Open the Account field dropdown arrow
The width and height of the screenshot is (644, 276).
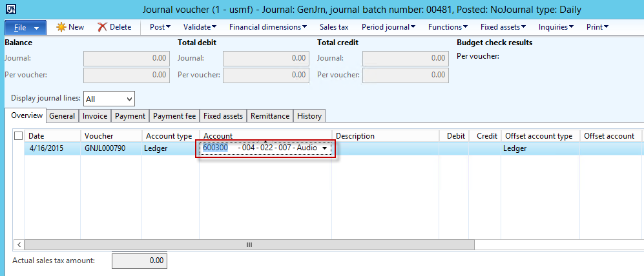[x=325, y=148]
